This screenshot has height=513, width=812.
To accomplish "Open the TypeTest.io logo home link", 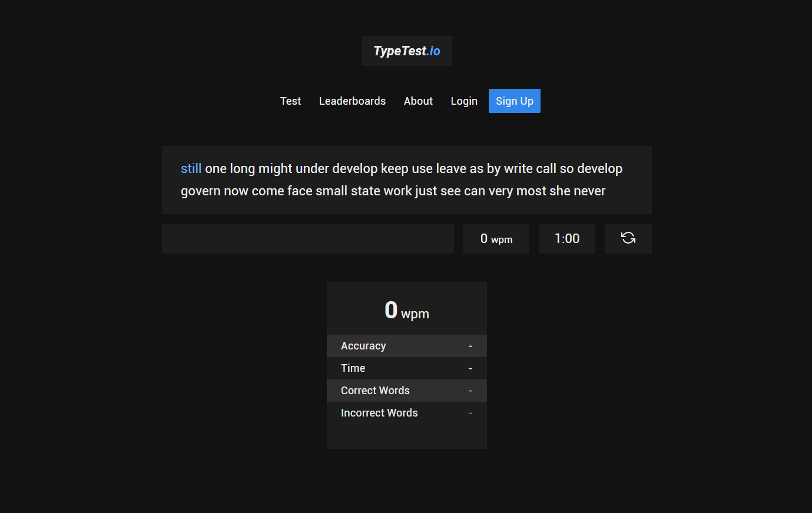I will (407, 51).
